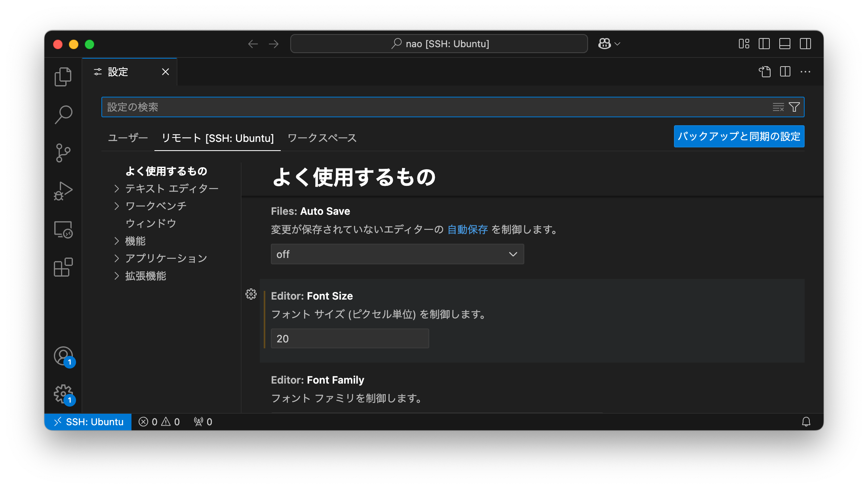The height and width of the screenshot is (489, 868).
Task: Click SSH: Ubuntu remote status item
Action: (88, 422)
